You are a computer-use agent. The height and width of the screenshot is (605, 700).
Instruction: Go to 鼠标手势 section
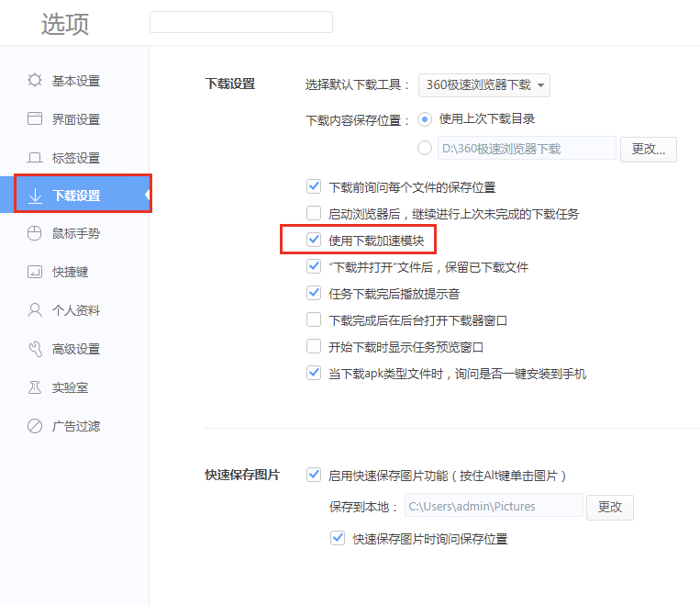coord(76,234)
